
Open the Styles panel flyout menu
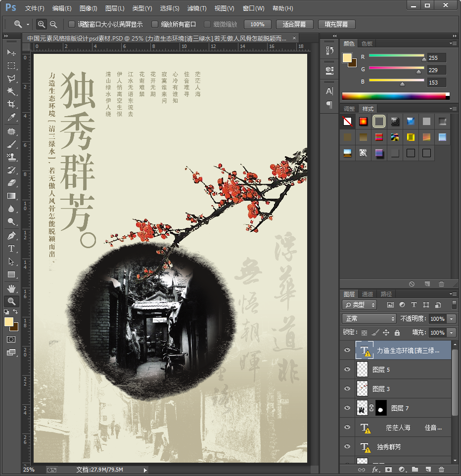point(453,108)
